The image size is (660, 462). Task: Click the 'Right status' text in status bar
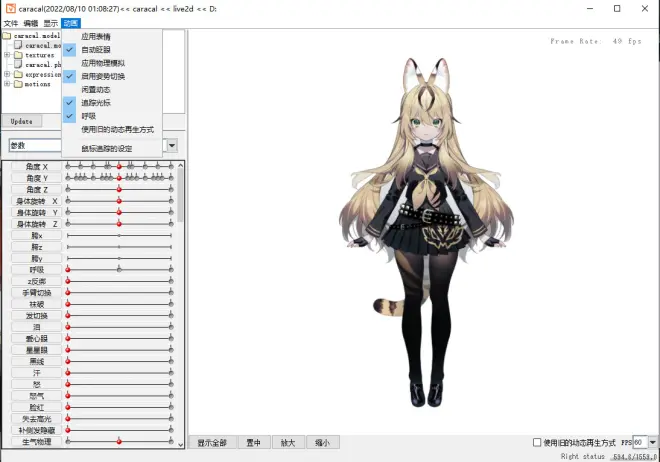pos(582,457)
